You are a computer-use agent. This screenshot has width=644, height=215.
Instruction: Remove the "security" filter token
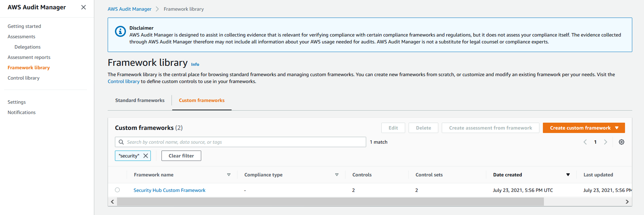click(146, 156)
